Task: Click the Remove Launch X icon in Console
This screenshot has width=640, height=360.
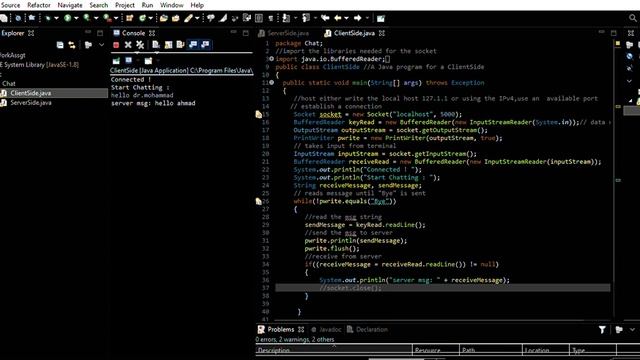Action: point(128,45)
